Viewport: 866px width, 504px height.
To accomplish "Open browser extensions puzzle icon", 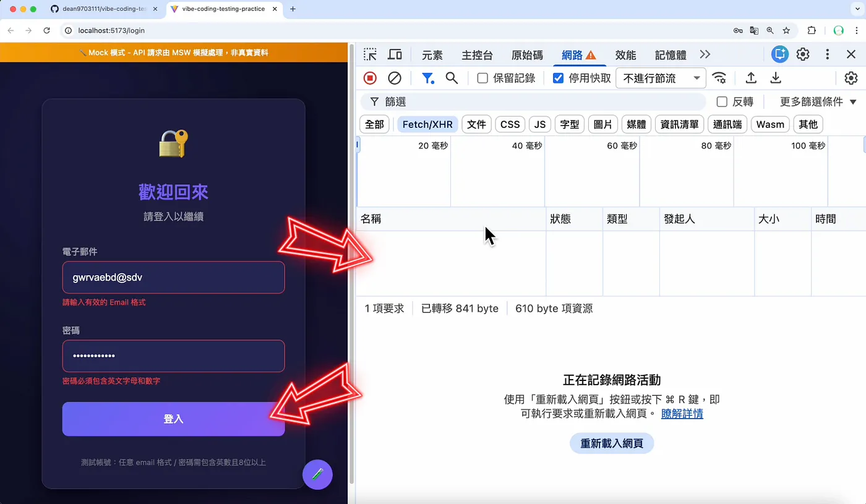I will [812, 30].
